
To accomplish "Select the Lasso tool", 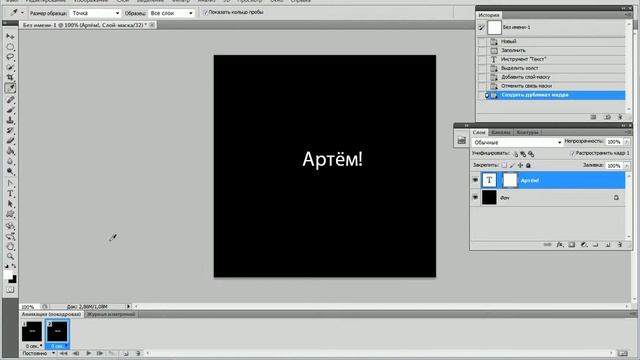I will coord(10,57).
